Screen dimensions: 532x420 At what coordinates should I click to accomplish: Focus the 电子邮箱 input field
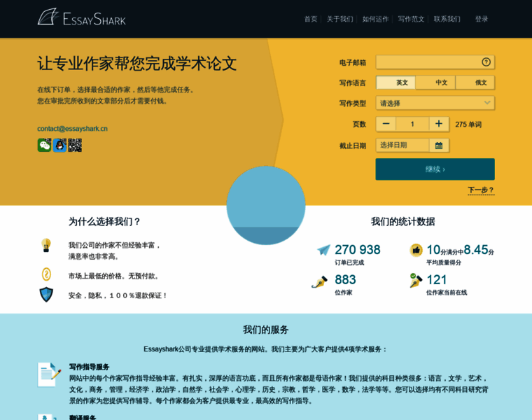click(435, 62)
